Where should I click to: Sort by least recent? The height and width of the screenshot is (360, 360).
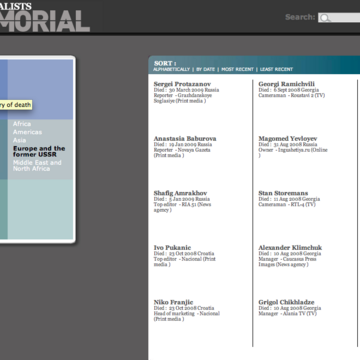click(276, 69)
